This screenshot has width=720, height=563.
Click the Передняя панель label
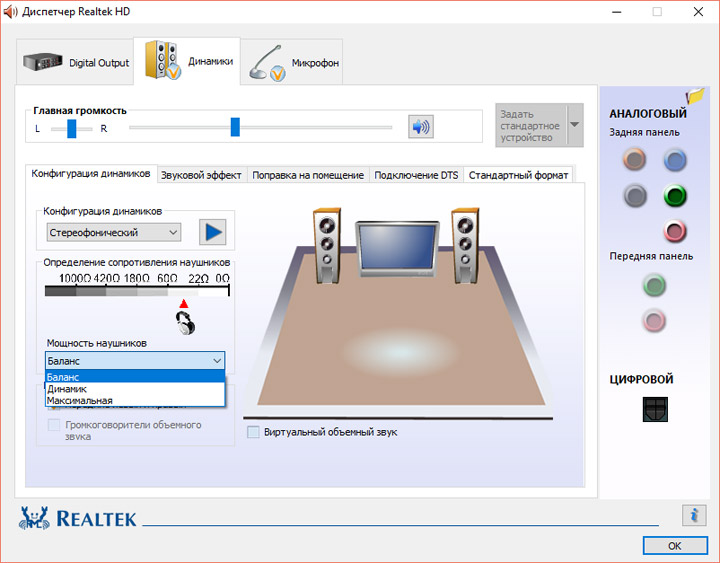(x=651, y=256)
